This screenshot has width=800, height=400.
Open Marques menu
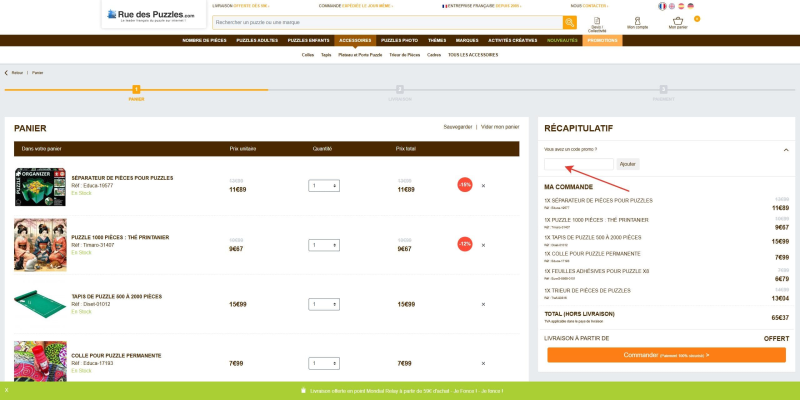click(467, 40)
